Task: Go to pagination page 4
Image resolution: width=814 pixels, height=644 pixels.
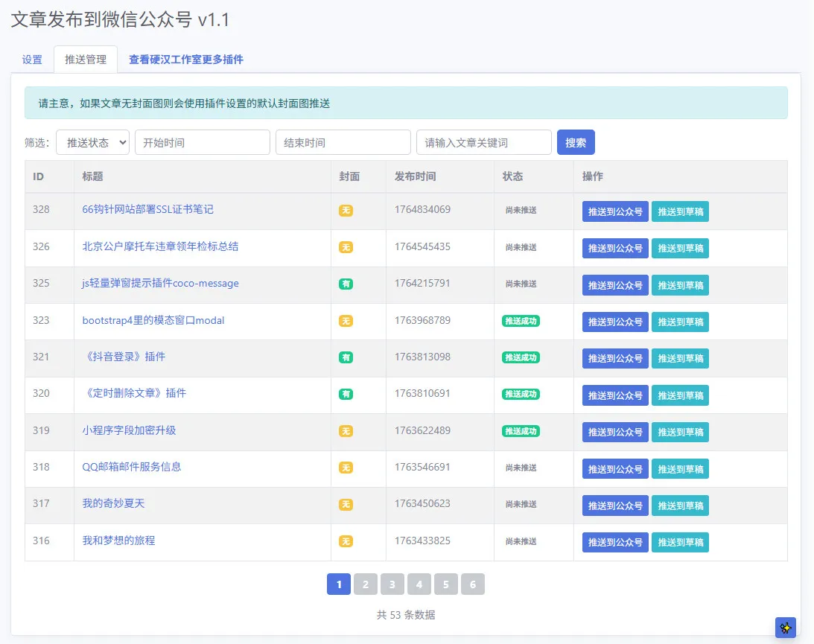Action: pyautogui.click(x=419, y=584)
